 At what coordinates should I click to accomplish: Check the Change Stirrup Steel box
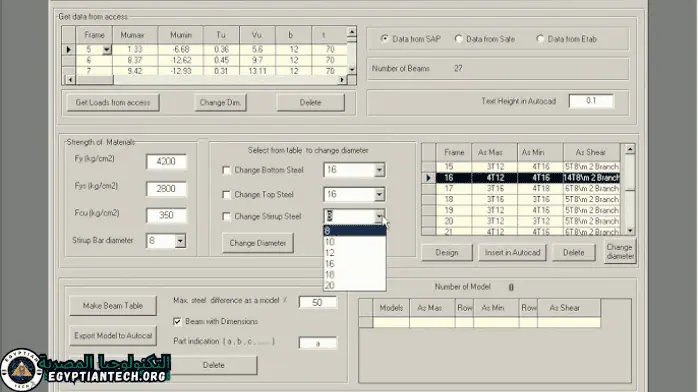click(226, 216)
